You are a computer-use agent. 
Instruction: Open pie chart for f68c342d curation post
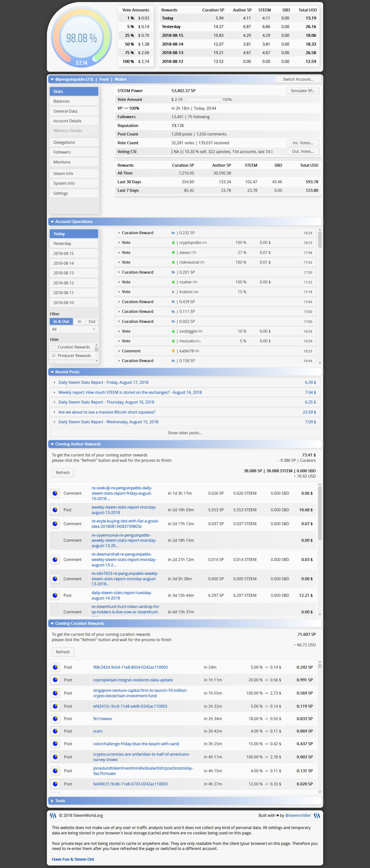(x=55, y=667)
